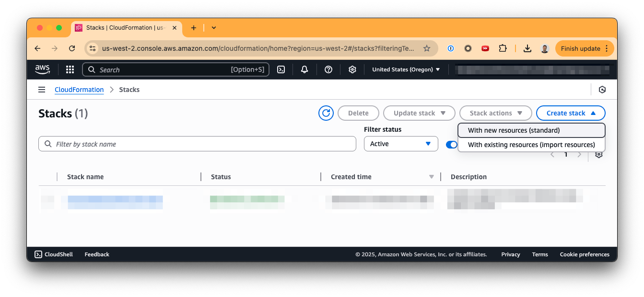
Task: Open the Chrome tab search chevron
Action: point(214,28)
